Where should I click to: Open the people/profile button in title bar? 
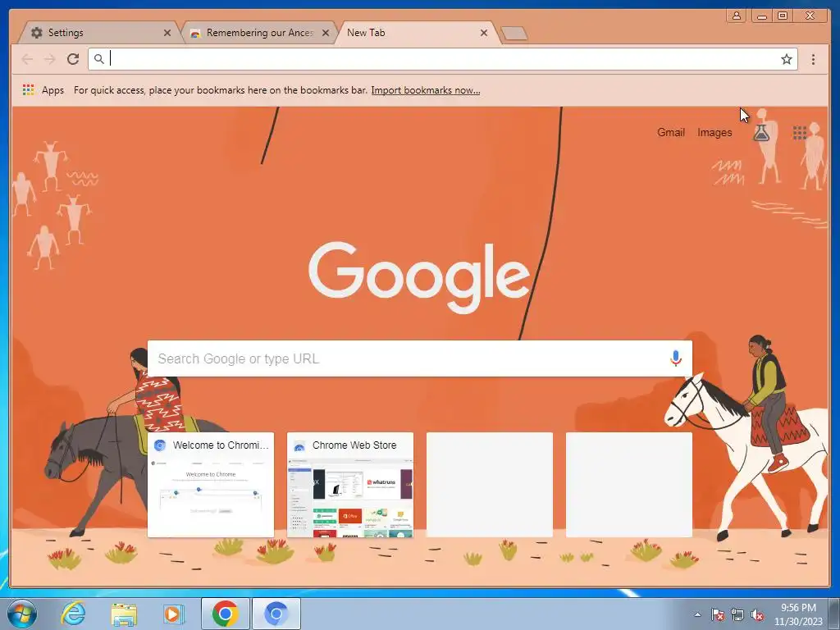[x=737, y=16]
